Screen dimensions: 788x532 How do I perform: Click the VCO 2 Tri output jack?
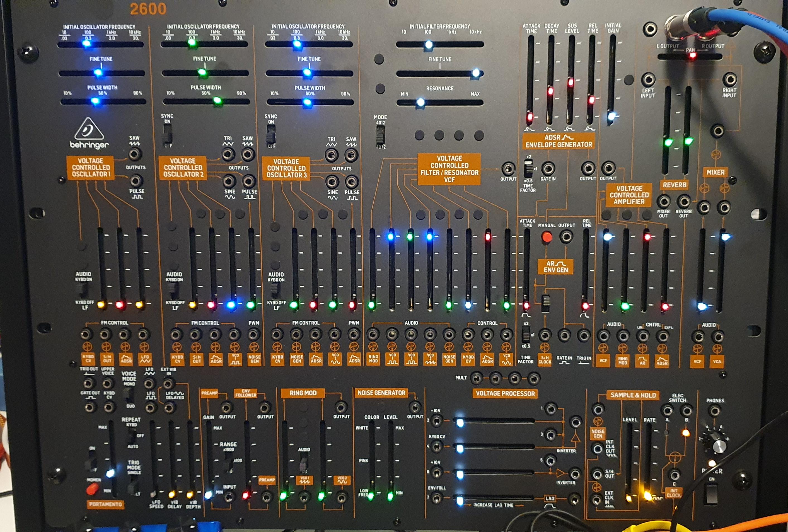click(228, 154)
